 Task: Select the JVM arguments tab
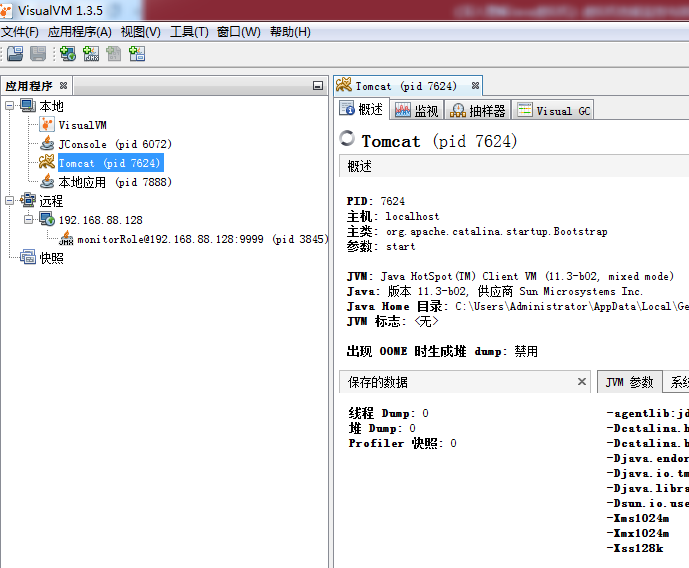(x=629, y=382)
